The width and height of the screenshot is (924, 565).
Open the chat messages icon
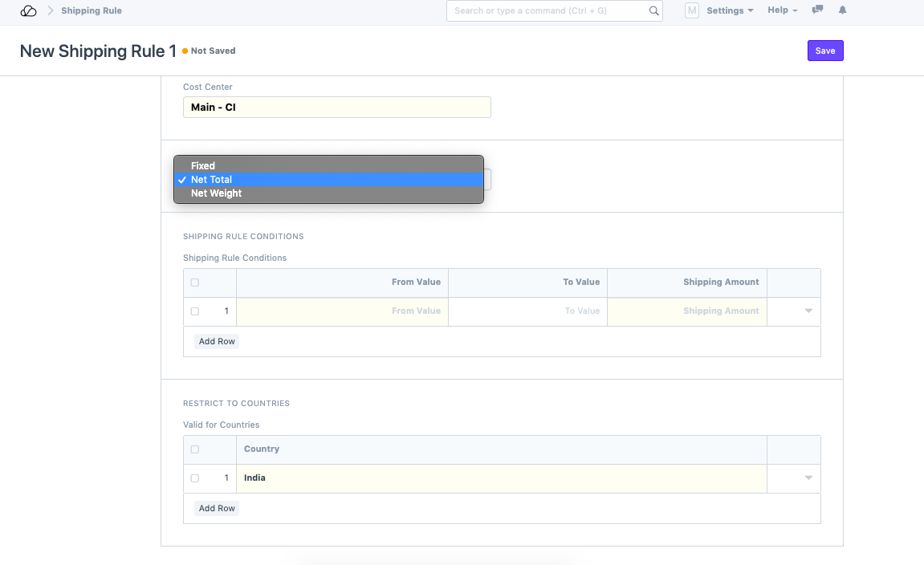818,10
